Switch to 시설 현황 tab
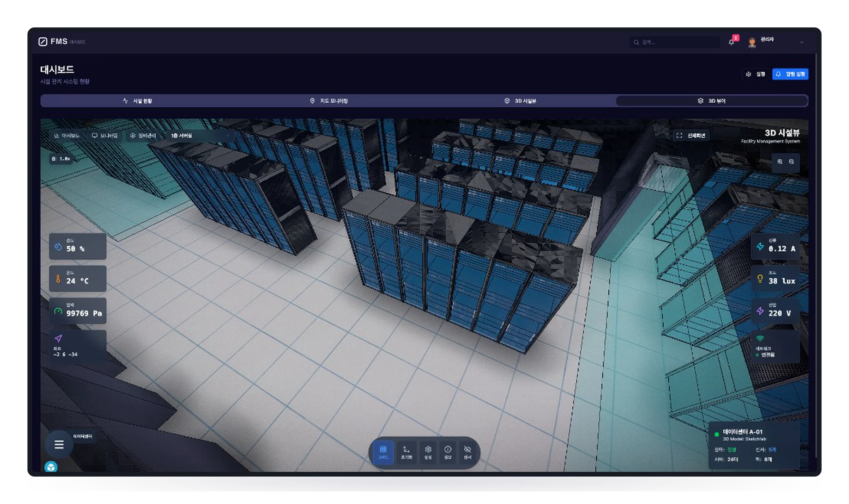This screenshot has height=504, width=849. (x=138, y=101)
